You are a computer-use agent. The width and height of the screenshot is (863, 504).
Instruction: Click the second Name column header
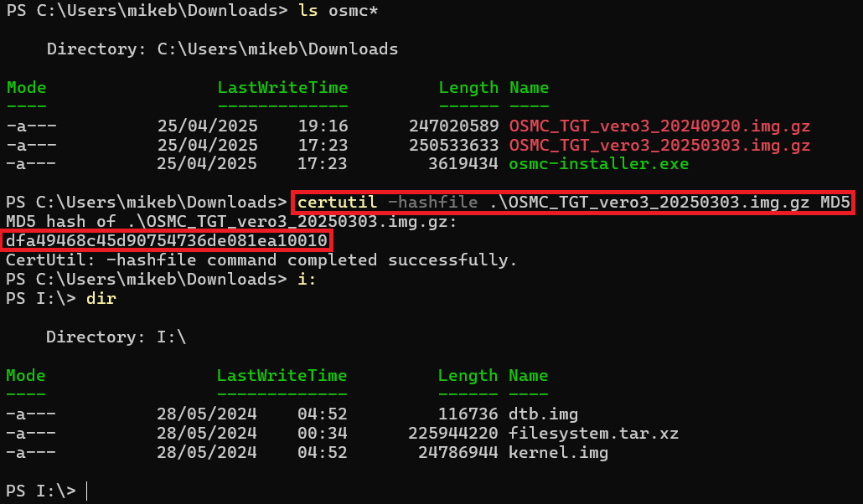529,375
